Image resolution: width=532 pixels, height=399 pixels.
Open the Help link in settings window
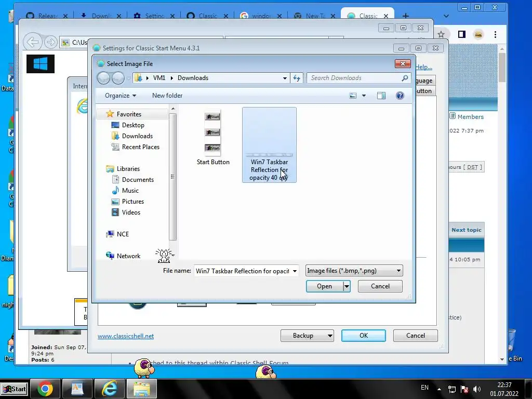point(424,67)
